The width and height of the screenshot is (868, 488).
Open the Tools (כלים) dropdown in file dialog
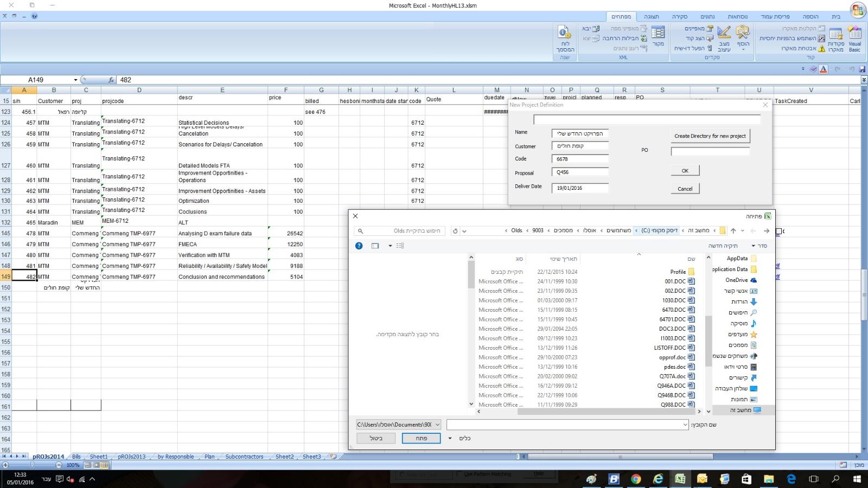[461, 438]
